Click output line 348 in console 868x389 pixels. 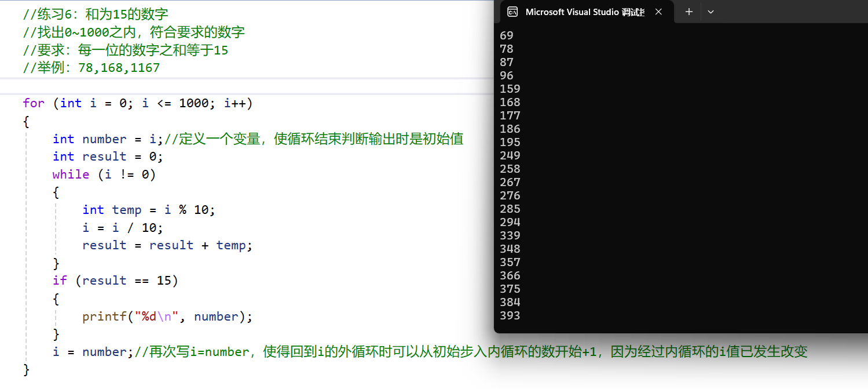510,249
